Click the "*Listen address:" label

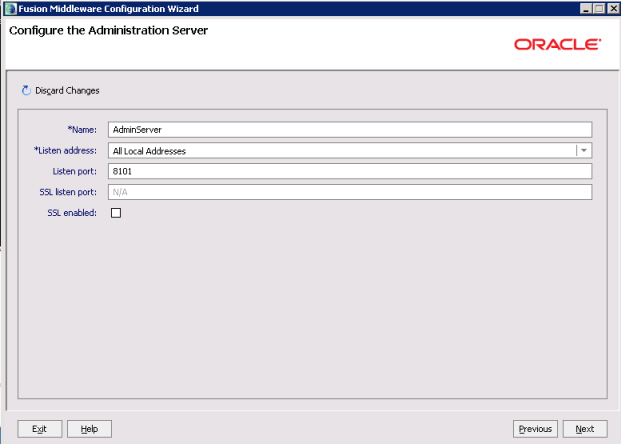tap(65, 151)
